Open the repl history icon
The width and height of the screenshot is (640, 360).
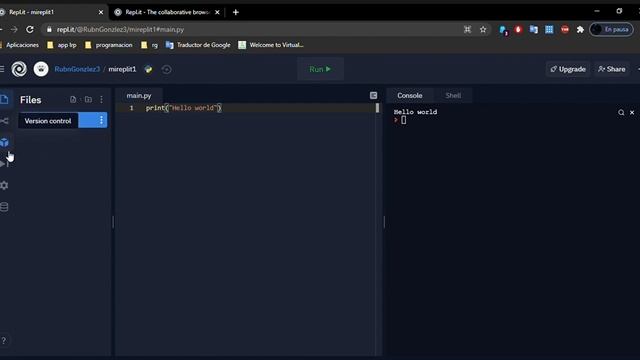[x=167, y=69]
